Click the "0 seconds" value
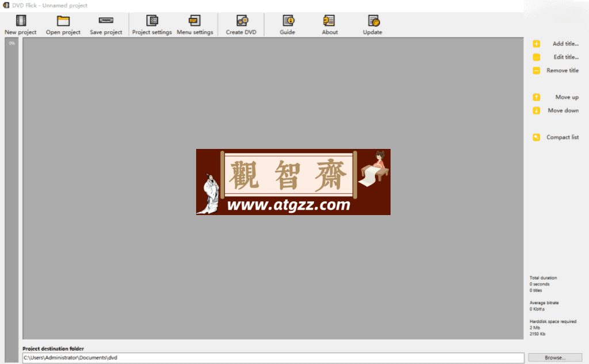 [x=540, y=285]
